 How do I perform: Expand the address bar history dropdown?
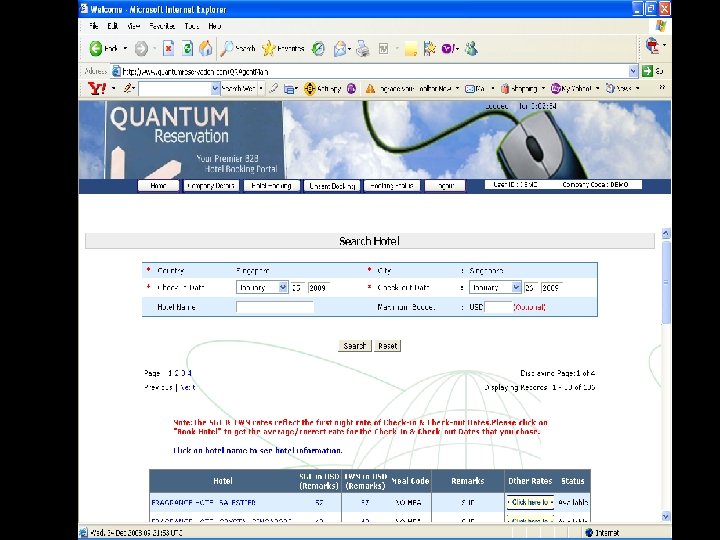pyautogui.click(x=633, y=71)
